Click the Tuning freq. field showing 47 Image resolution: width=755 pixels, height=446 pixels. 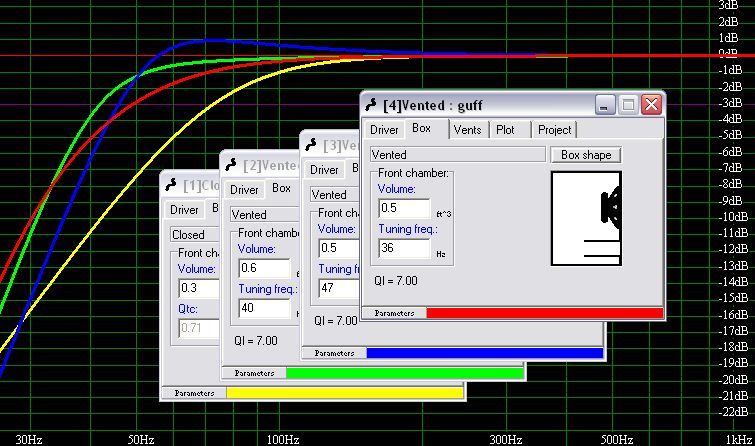pyautogui.click(x=339, y=288)
